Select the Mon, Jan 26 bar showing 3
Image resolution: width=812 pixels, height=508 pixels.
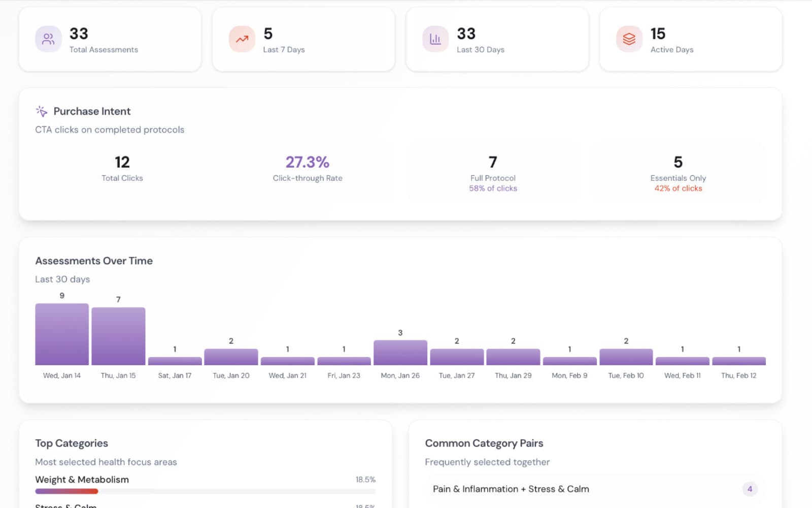tap(400, 352)
